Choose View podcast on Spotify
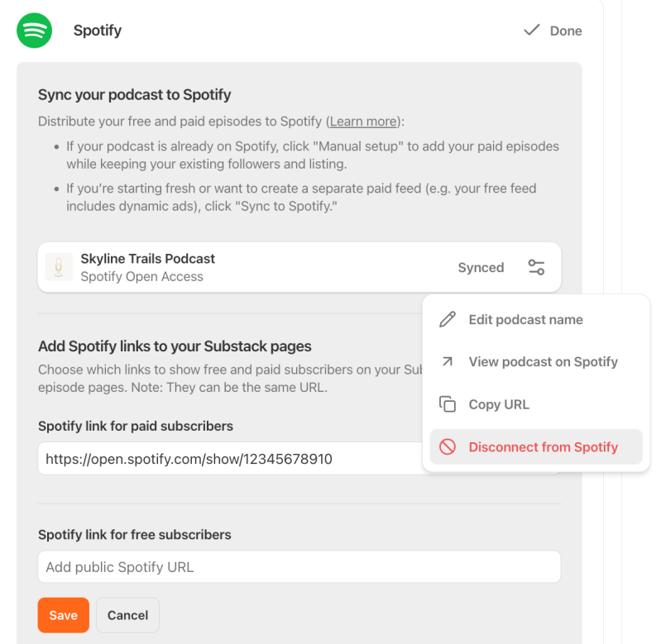Viewport: 661px width, 644px height. point(536,362)
